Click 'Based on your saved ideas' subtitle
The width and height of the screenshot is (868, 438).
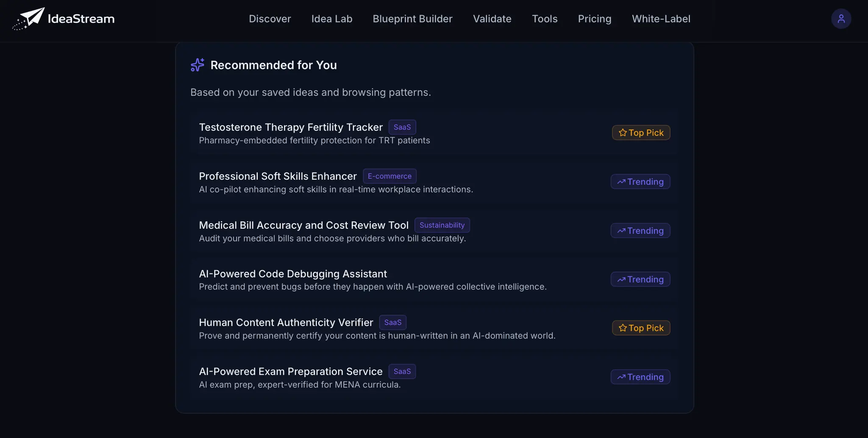click(x=311, y=92)
